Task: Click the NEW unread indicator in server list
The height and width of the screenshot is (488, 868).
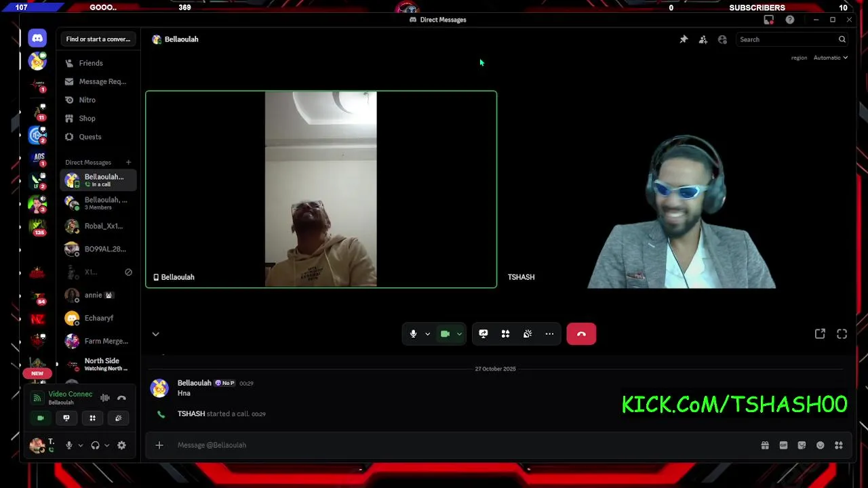Action: (37, 373)
